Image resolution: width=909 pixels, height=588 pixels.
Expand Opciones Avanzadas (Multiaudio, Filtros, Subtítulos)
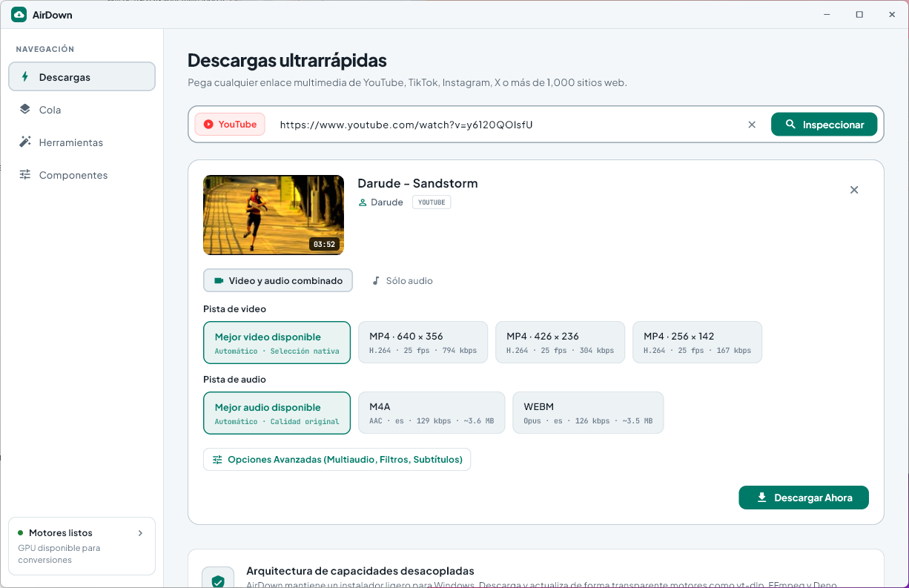pos(337,460)
